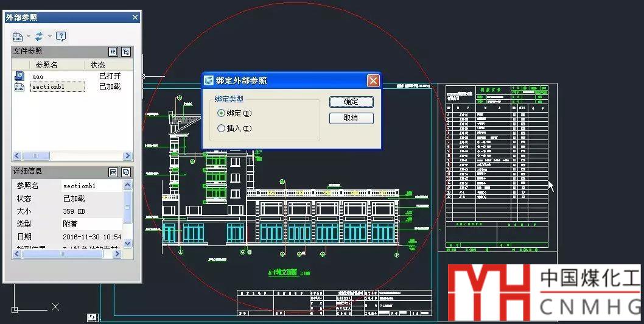The image size is (644, 324).
Task: Select the 插入(I) radio option
Action: (x=221, y=129)
